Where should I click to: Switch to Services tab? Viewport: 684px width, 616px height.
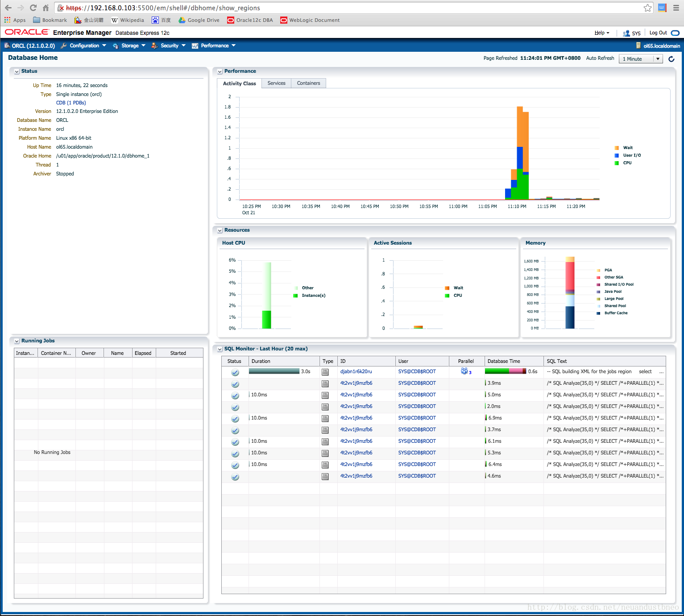click(276, 83)
